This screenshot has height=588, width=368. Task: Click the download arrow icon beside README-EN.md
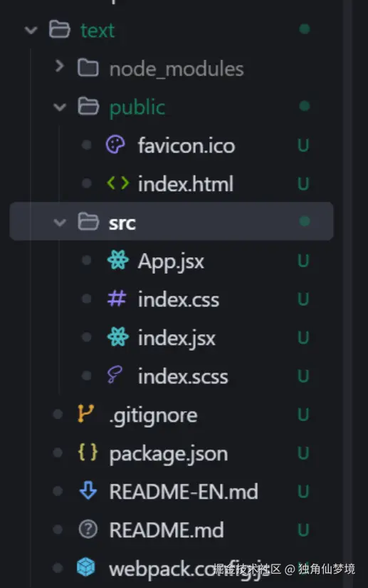(88, 490)
